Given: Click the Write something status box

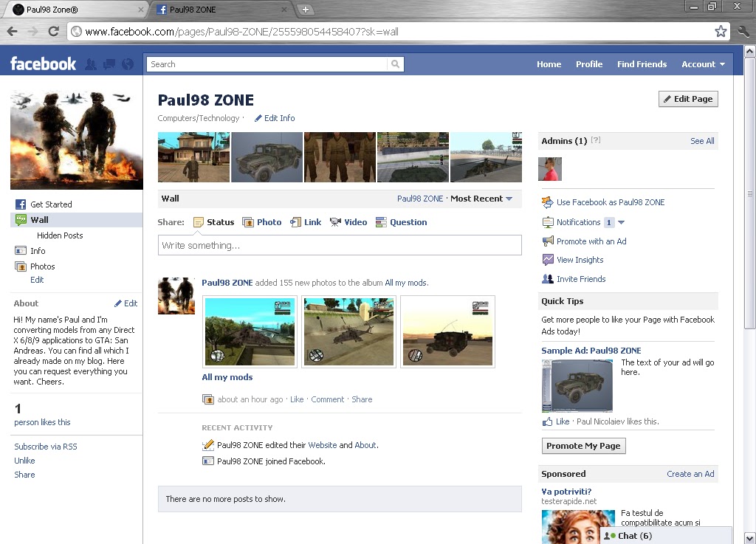Looking at the screenshot, I should point(340,245).
